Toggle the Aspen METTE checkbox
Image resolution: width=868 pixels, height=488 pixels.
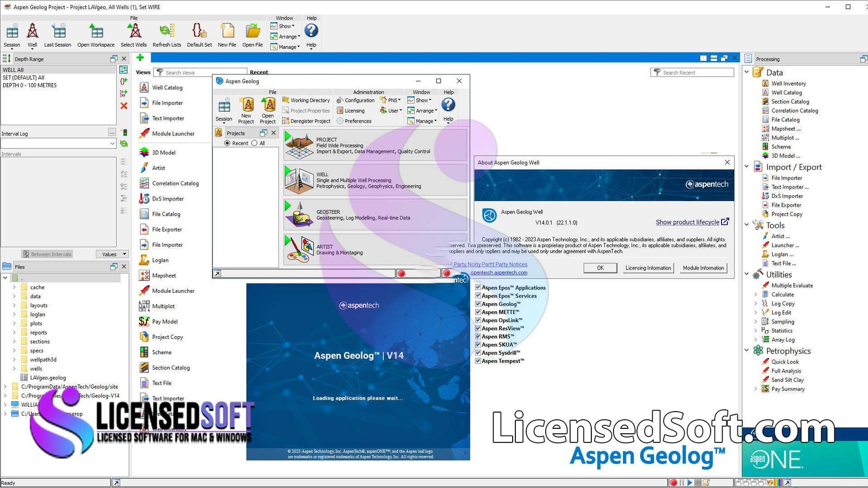(478, 312)
